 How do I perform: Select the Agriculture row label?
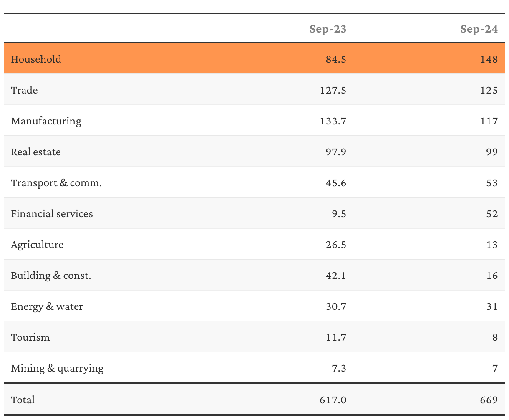(37, 245)
